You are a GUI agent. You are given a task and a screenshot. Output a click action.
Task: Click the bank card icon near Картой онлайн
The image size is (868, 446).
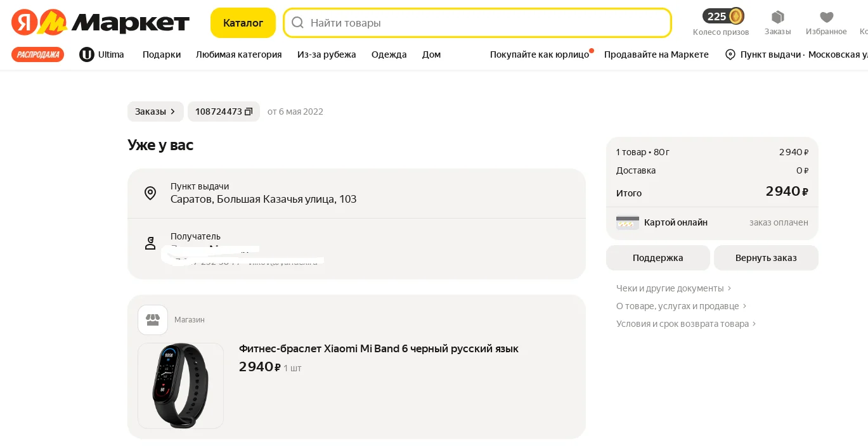628,222
